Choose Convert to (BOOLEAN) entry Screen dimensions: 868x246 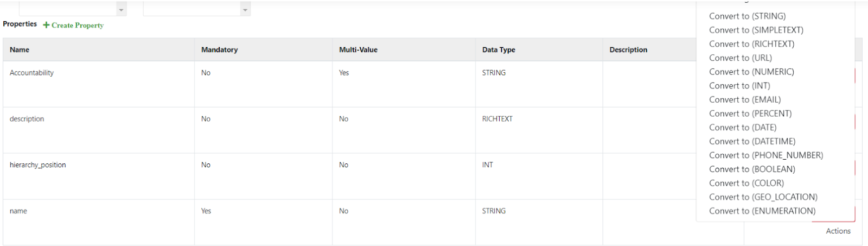pyautogui.click(x=752, y=169)
